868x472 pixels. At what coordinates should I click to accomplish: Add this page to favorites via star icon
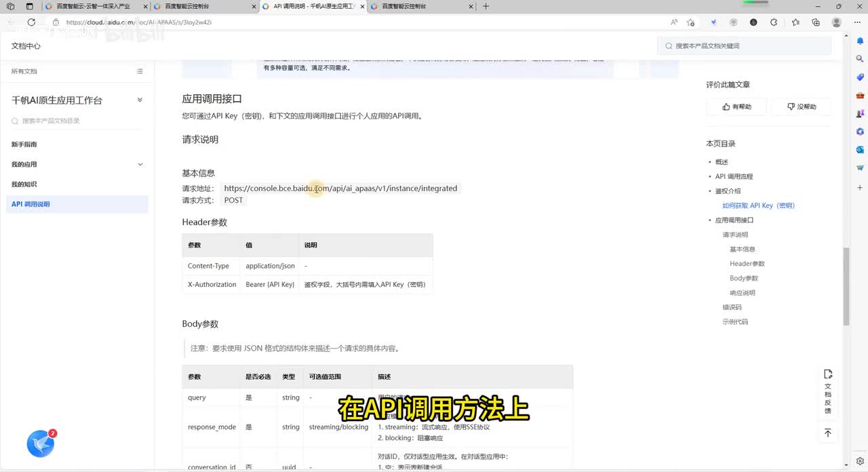[x=690, y=22]
